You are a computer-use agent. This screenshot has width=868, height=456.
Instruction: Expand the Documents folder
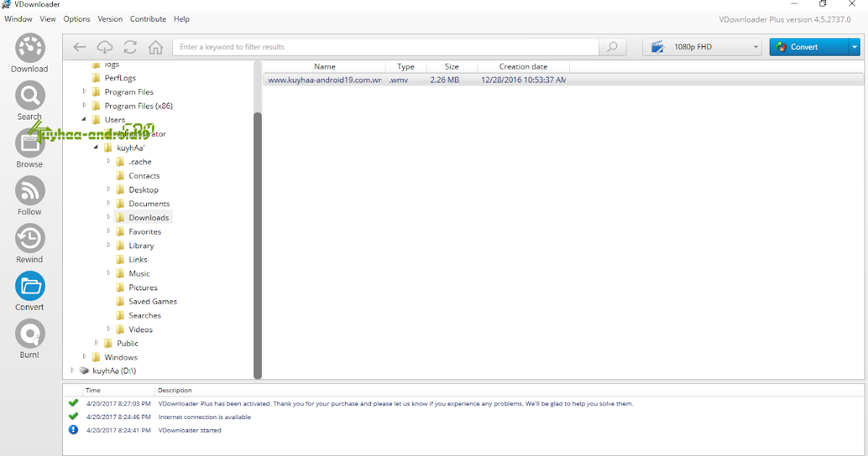click(109, 203)
